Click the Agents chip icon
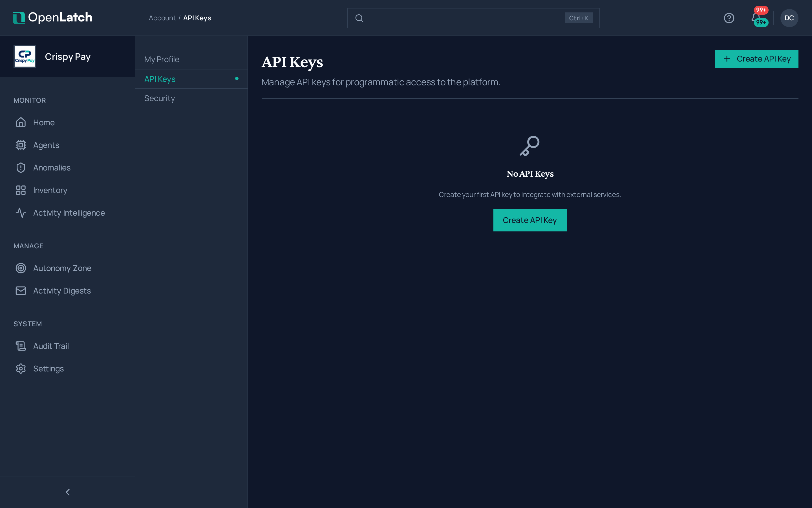812x508 pixels. click(21, 145)
